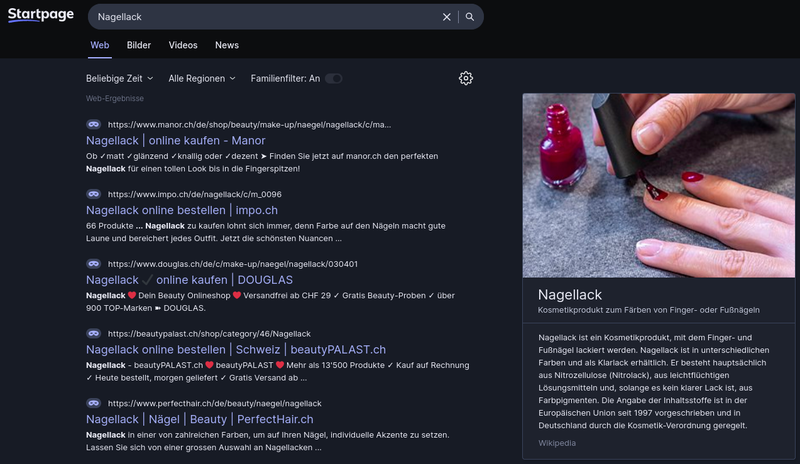The image size is (800, 464).
Task: Open beautyPALAST.ch Nagellack result link
Action: click(236, 350)
